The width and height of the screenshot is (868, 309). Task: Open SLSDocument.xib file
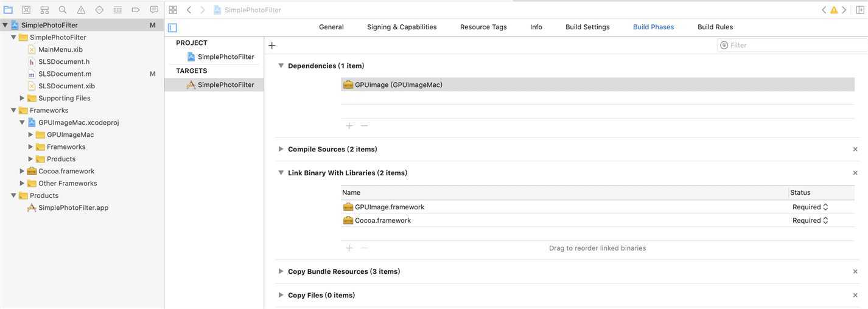click(x=66, y=86)
